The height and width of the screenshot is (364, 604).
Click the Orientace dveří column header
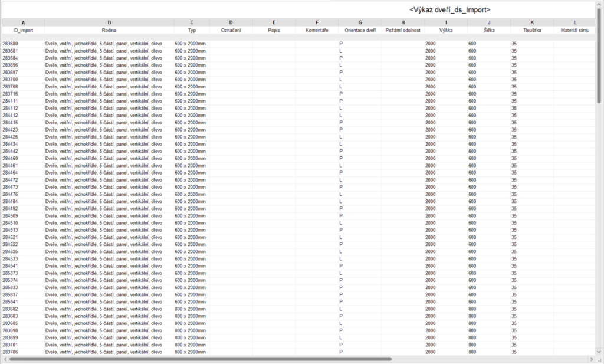click(360, 29)
